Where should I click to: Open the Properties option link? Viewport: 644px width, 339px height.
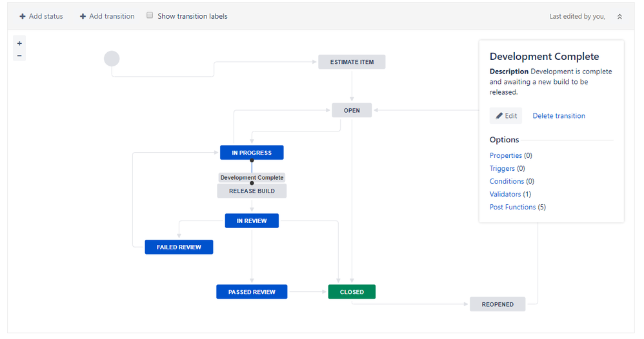tap(505, 155)
